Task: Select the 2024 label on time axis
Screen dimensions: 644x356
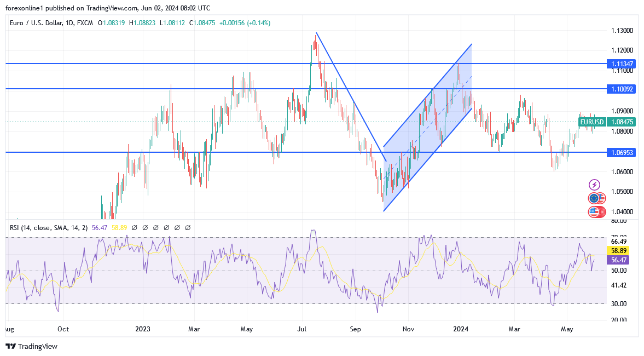Action: pyautogui.click(x=461, y=329)
